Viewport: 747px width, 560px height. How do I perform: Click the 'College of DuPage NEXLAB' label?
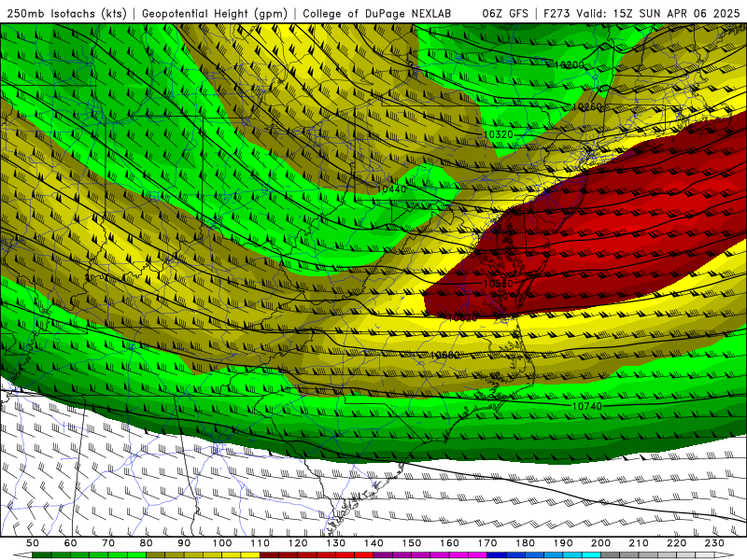(376, 13)
